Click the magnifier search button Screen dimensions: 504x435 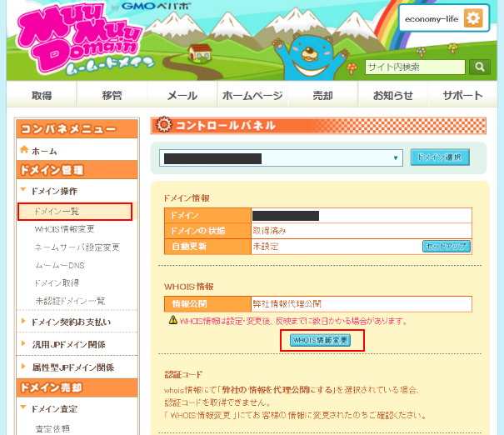pos(479,67)
